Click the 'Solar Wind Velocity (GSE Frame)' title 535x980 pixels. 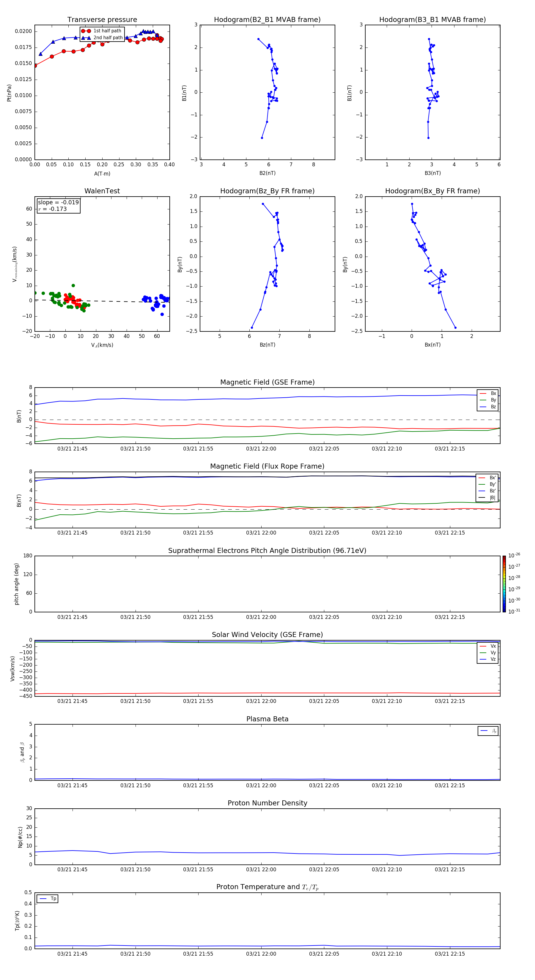pos(267,635)
